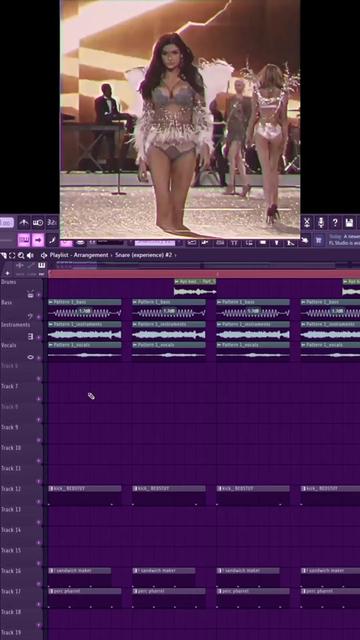Click 'Track 11' label in track list
This screenshot has width=360, height=640.
tap(11, 468)
